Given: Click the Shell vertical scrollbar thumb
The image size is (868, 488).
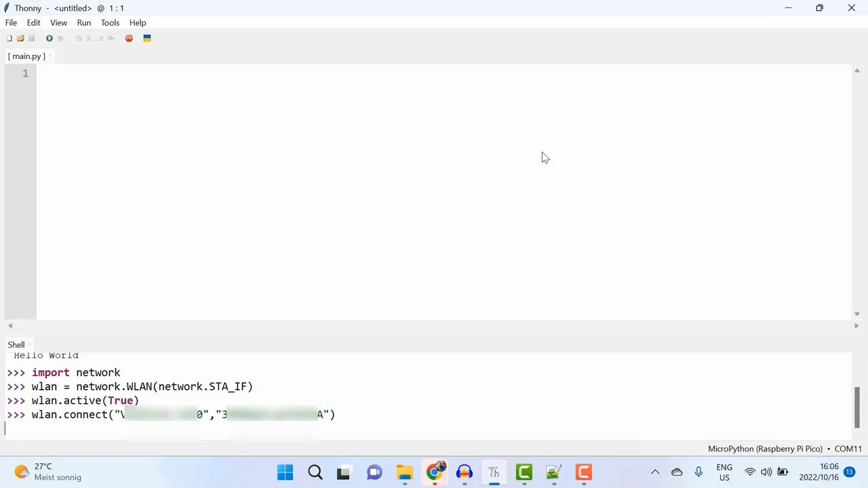Looking at the screenshot, I should tap(856, 407).
